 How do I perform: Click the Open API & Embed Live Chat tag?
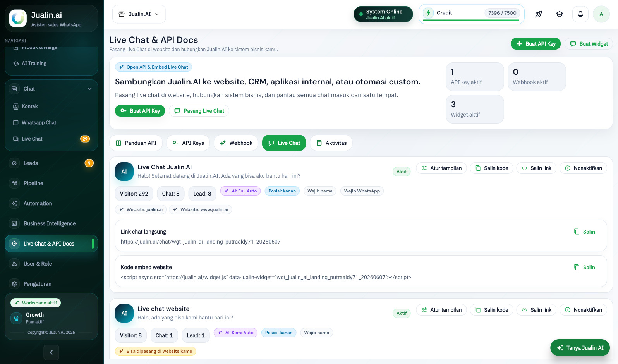153,67
